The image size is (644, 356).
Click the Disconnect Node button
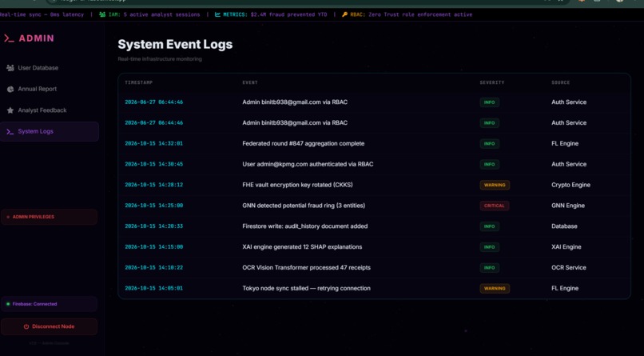(x=50, y=326)
